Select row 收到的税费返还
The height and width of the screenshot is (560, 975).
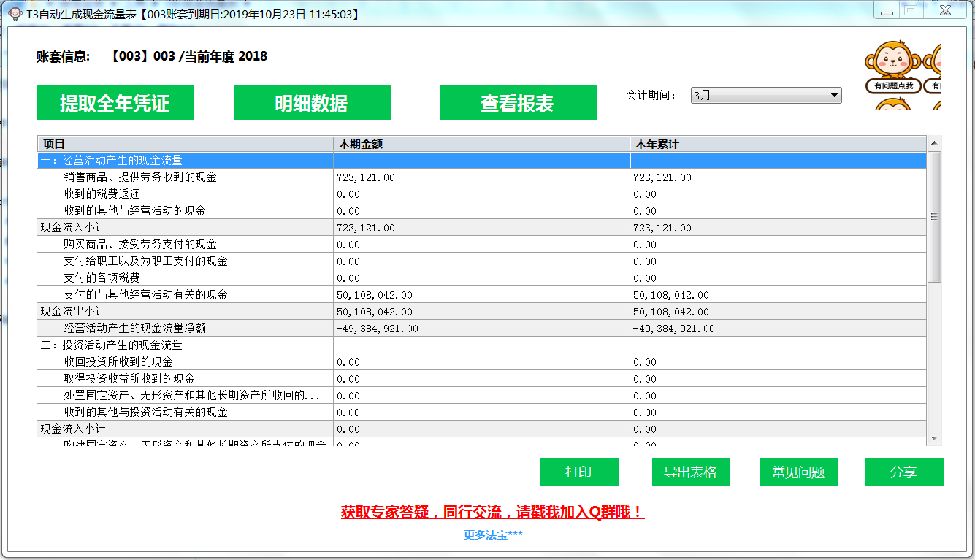482,194
